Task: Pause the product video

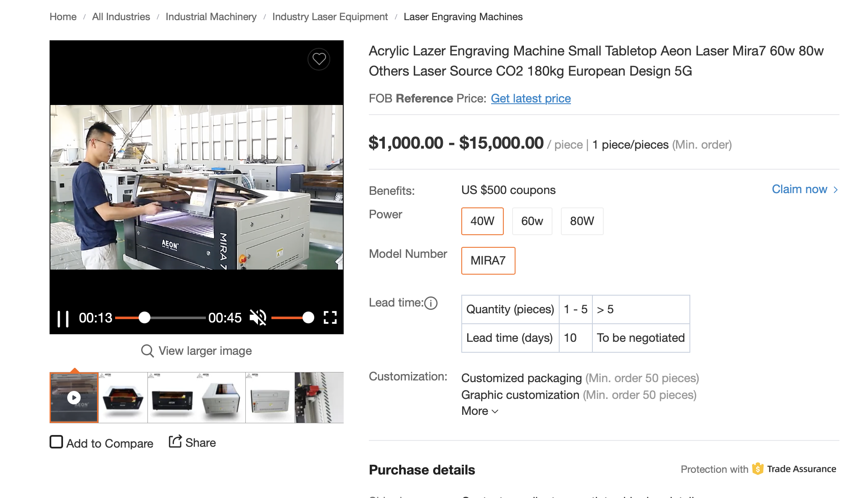Action: click(x=63, y=319)
